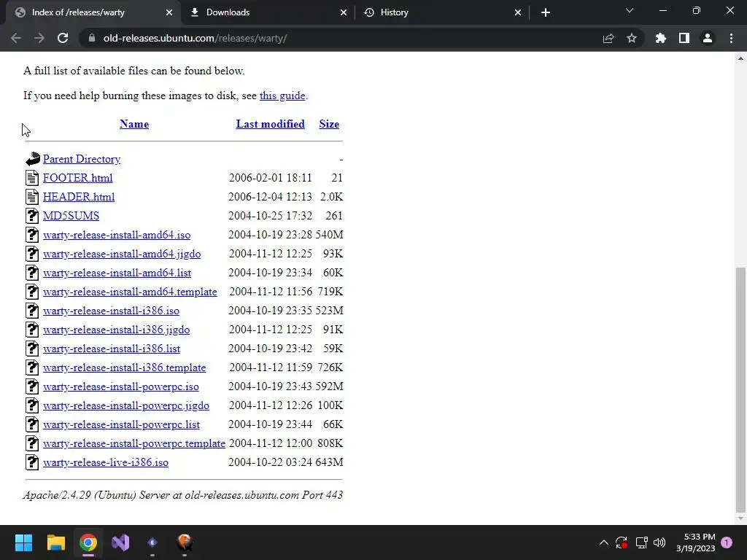Share this page using the share icon
The width and height of the screenshot is (747, 560).
pos(608,38)
